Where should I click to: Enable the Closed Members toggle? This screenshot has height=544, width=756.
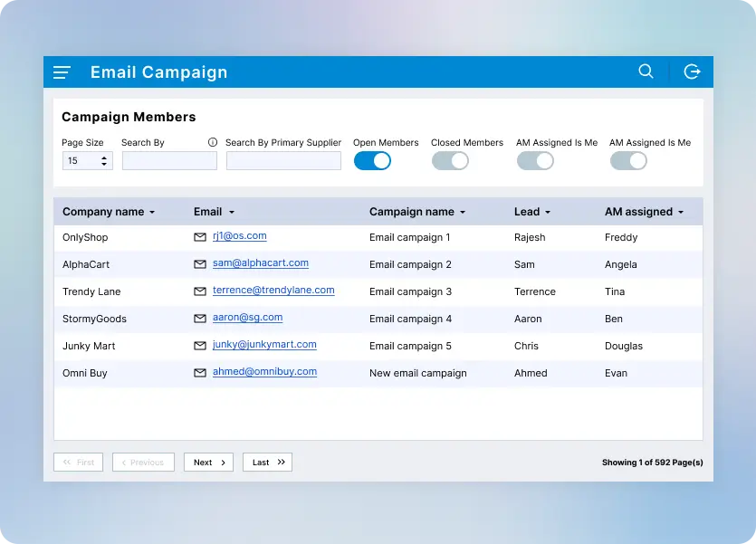(x=450, y=160)
